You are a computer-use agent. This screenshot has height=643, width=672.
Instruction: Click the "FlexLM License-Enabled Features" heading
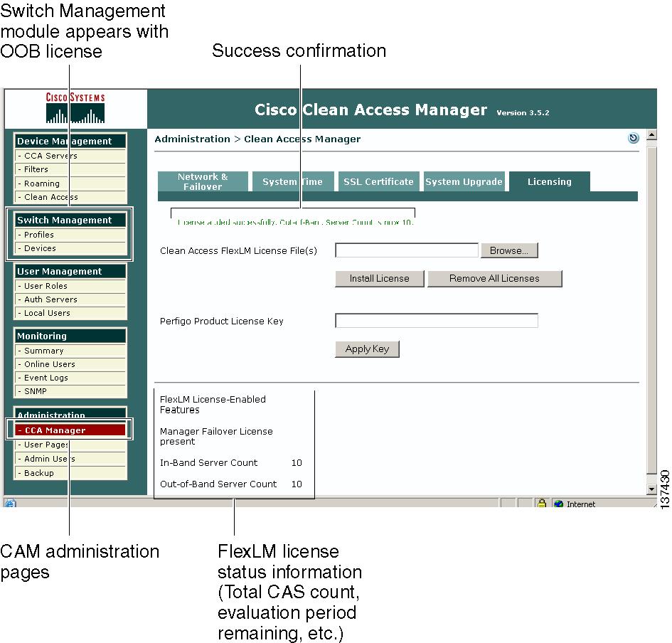[x=213, y=404]
